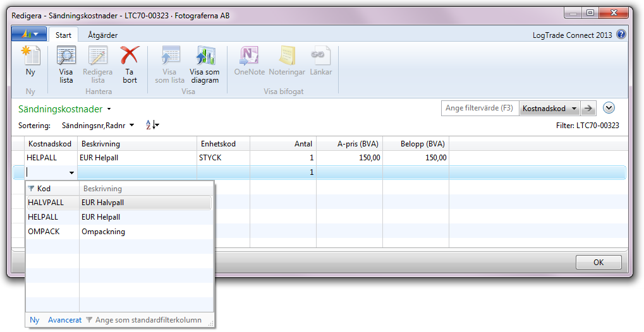Screen dimensions: 644x332
Task: Click the Antal cell of the new row
Action: click(283, 173)
